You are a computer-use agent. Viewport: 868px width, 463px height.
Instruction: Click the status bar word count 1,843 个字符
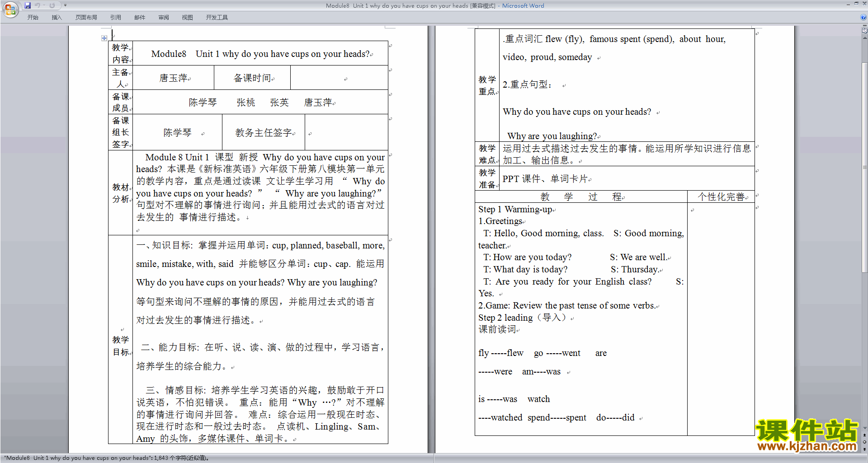pyautogui.click(x=181, y=458)
